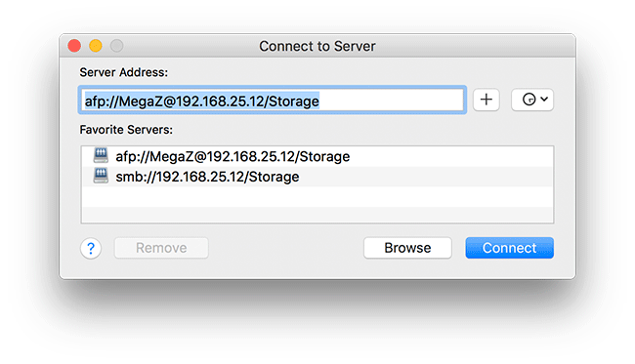
Task: Close the Connect to Server window
Action: [74, 46]
